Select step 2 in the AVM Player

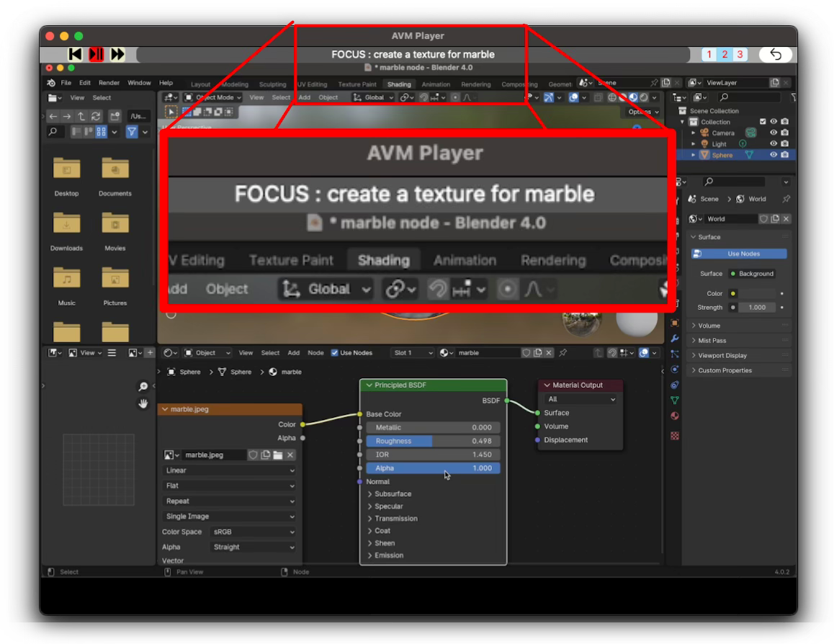tap(725, 54)
